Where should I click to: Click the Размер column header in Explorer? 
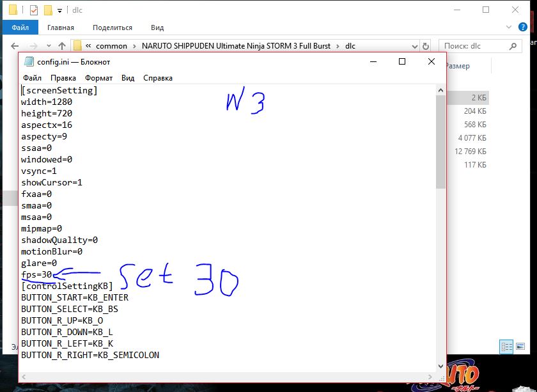point(458,66)
